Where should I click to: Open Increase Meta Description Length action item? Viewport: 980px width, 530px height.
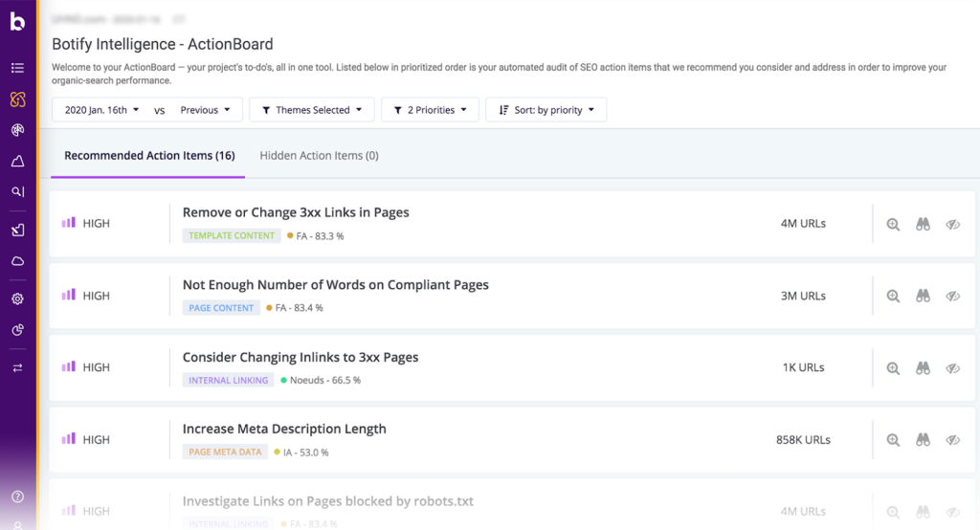coord(284,429)
